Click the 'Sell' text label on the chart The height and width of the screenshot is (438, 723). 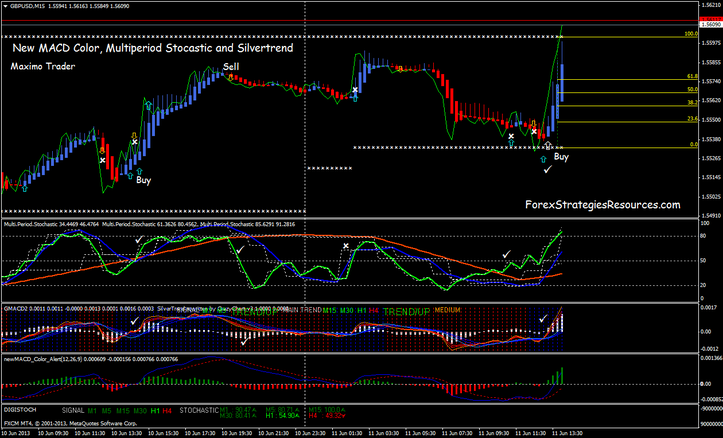click(x=231, y=66)
